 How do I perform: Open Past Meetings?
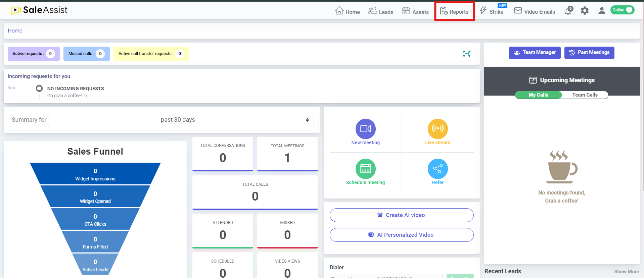(589, 53)
